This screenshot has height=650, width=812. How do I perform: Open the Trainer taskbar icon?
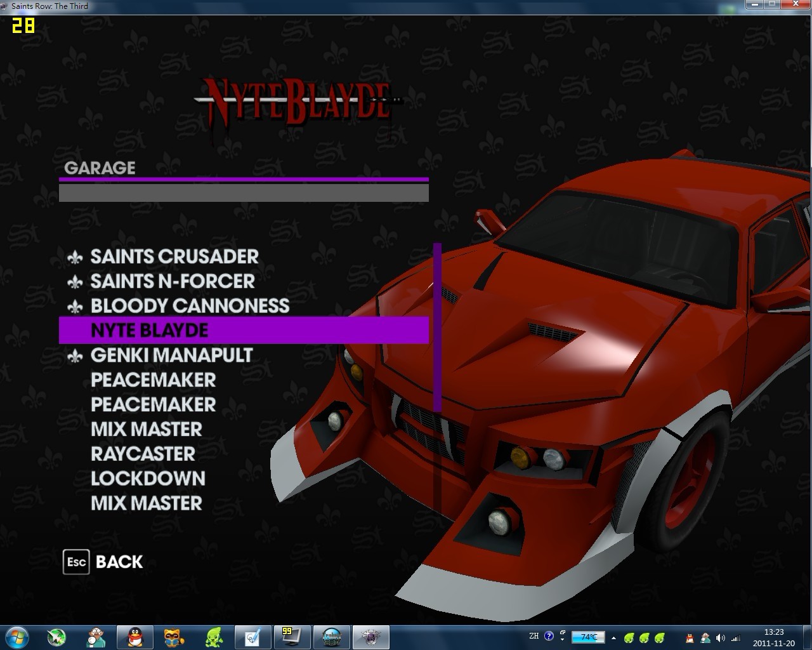[x=331, y=637]
